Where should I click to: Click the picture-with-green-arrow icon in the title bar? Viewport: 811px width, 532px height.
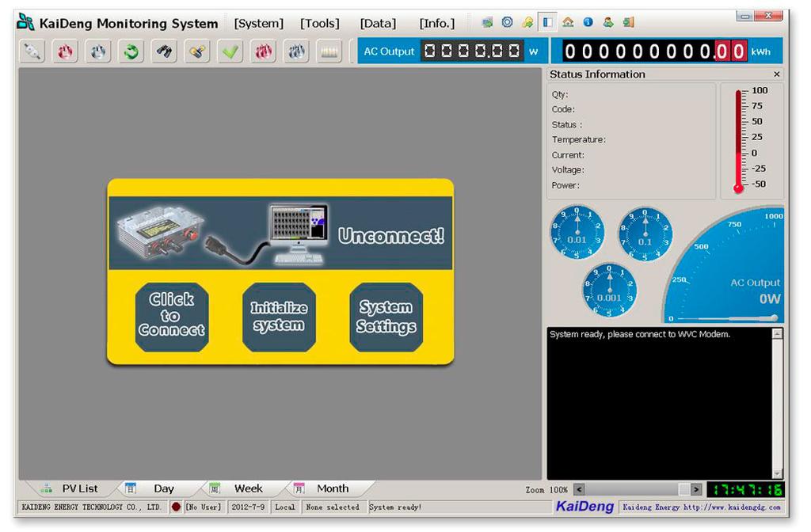coord(487,22)
